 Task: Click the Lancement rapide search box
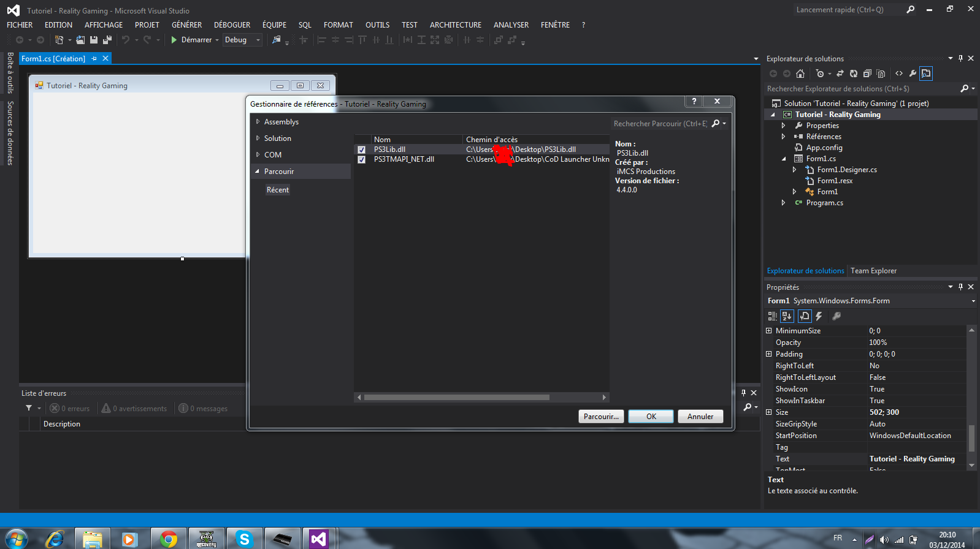click(x=848, y=10)
